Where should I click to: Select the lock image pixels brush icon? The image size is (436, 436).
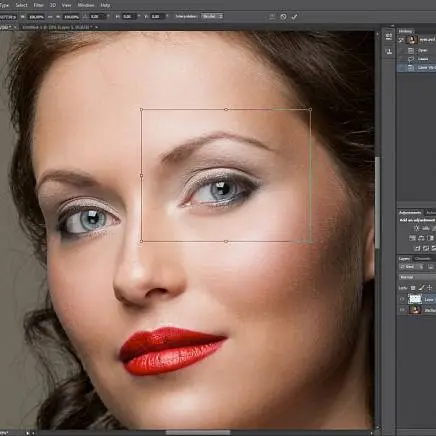[x=421, y=288]
